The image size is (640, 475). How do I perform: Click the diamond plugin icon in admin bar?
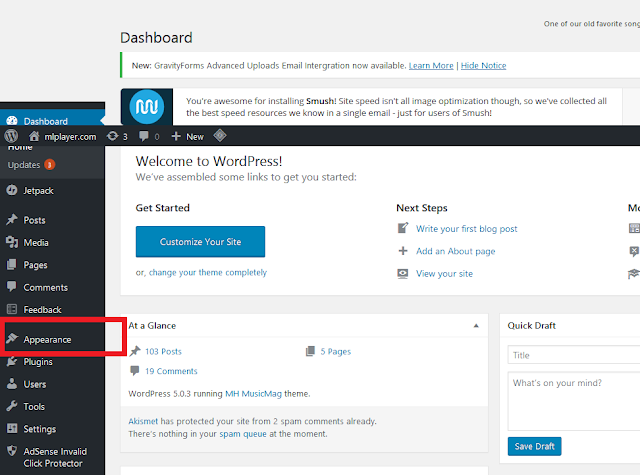tap(220, 135)
